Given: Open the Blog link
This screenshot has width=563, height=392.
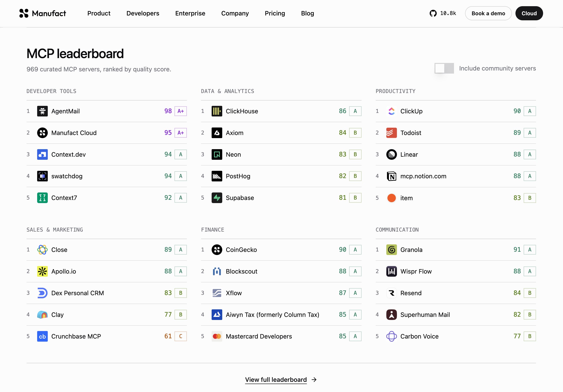Looking at the screenshot, I should click(308, 13).
